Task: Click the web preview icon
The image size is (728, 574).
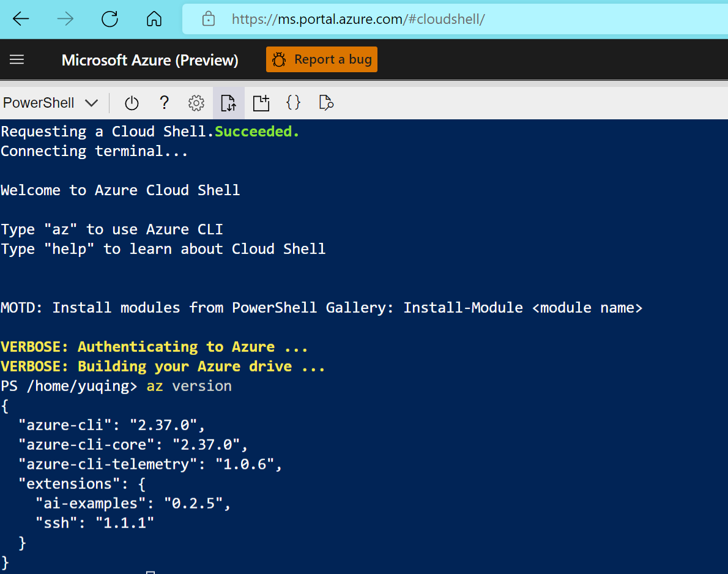Action: (x=326, y=103)
